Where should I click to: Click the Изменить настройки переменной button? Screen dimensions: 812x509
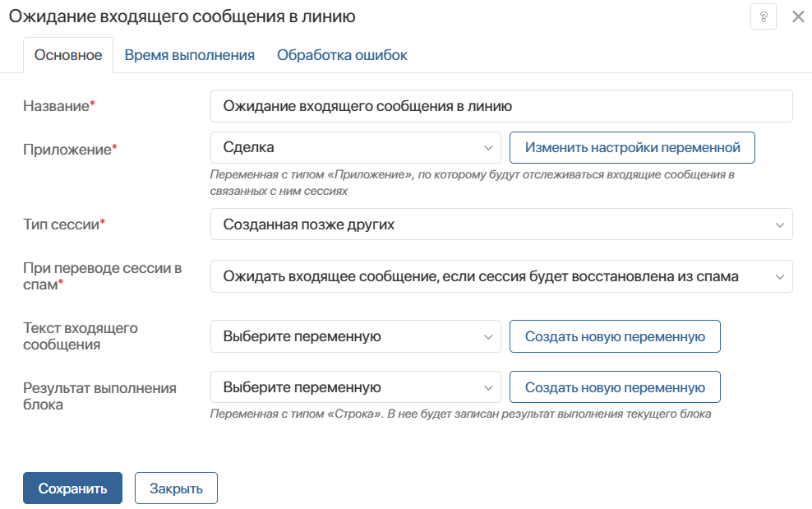point(632,148)
